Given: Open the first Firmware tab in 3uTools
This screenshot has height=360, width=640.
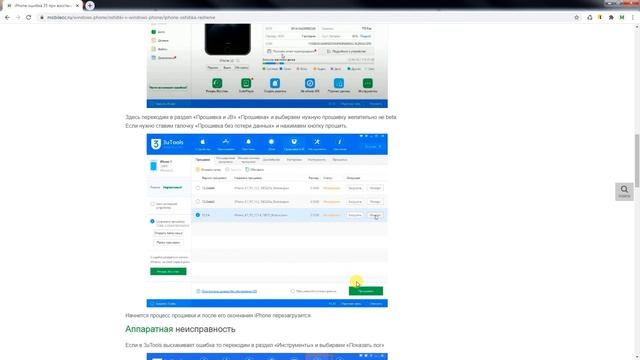Looking at the screenshot, I should (202, 160).
